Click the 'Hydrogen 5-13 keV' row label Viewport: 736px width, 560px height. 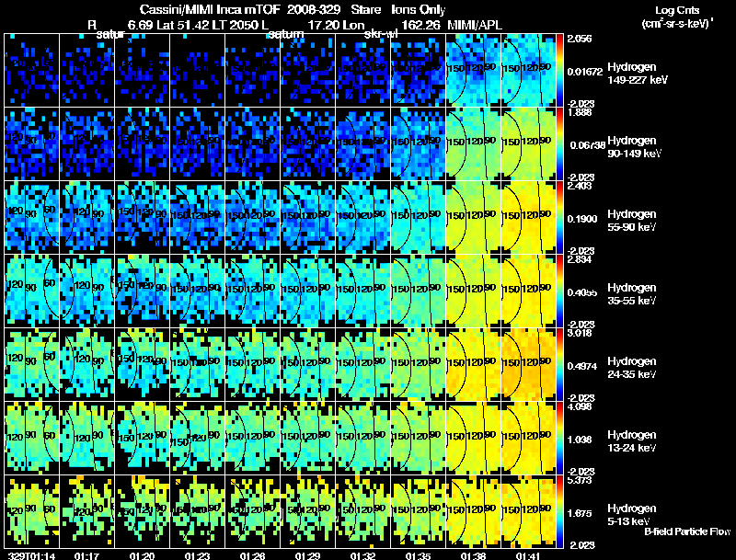(x=632, y=515)
